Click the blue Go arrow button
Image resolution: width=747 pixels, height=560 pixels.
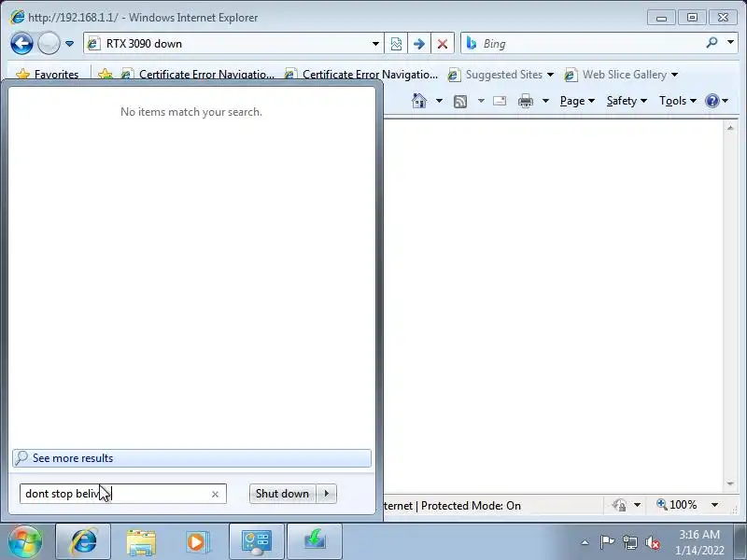(419, 44)
